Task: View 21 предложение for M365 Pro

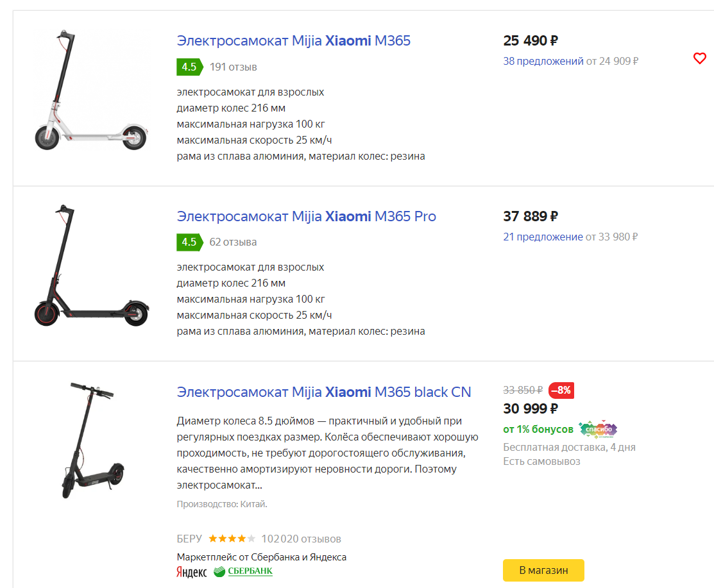Action: [x=543, y=237]
